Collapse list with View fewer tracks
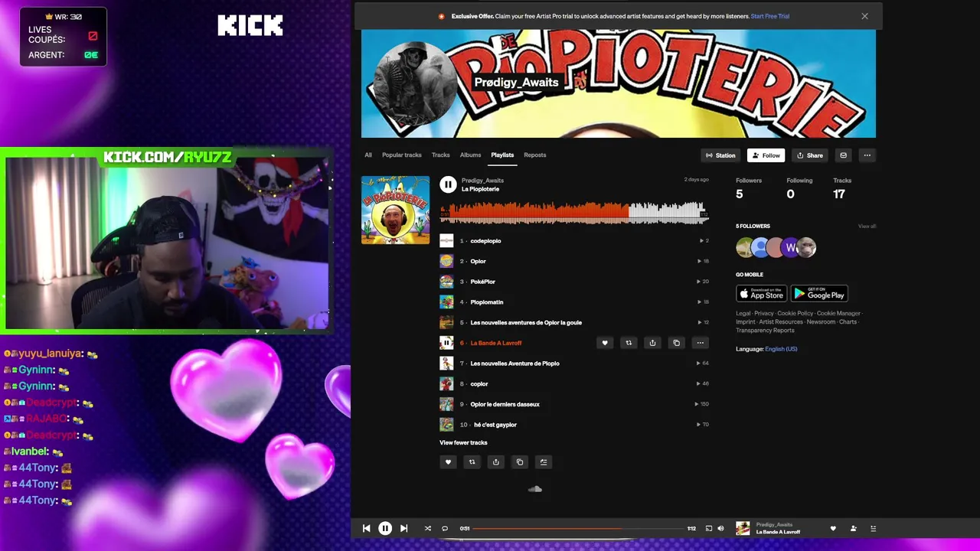 (x=463, y=442)
